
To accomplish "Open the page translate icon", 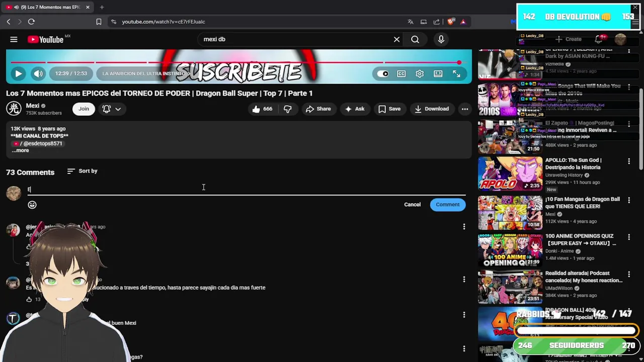I will (411, 22).
